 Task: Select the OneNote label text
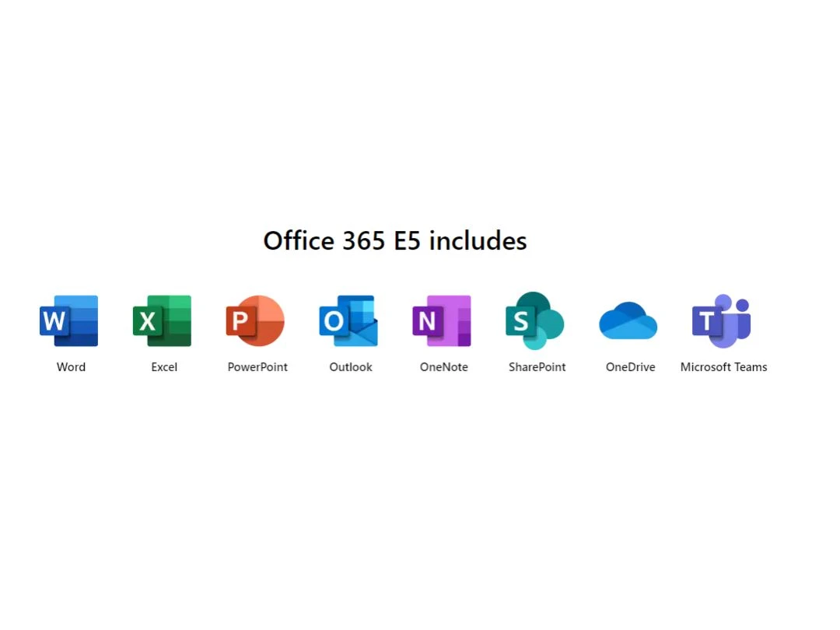(x=443, y=366)
